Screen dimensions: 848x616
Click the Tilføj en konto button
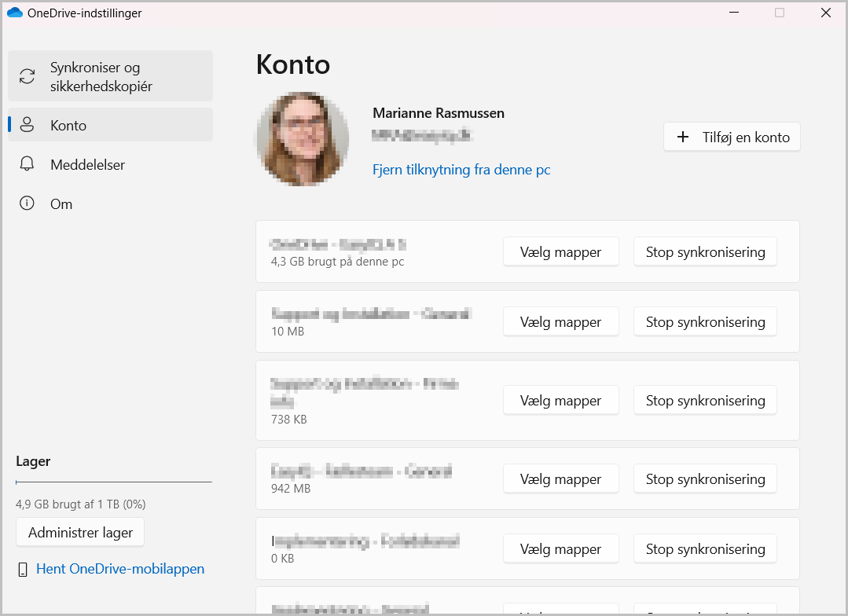pos(732,137)
